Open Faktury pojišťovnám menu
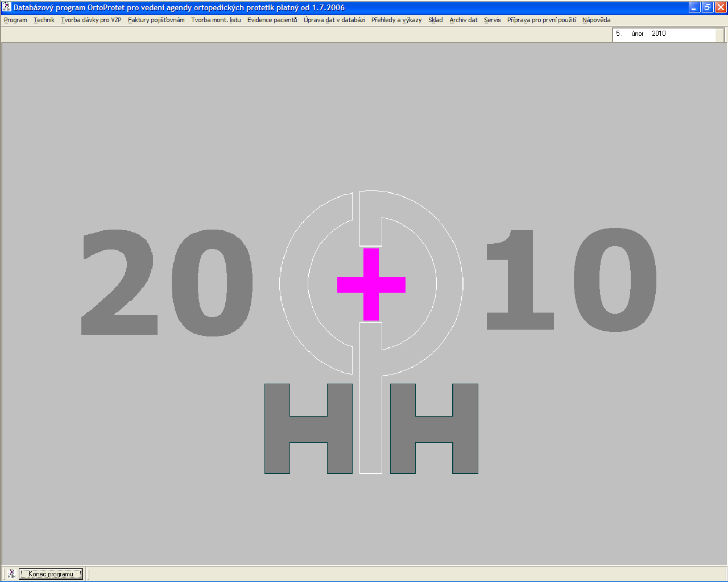Image resolution: width=728 pixels, height=582 pixels. [x=156, y=20]
